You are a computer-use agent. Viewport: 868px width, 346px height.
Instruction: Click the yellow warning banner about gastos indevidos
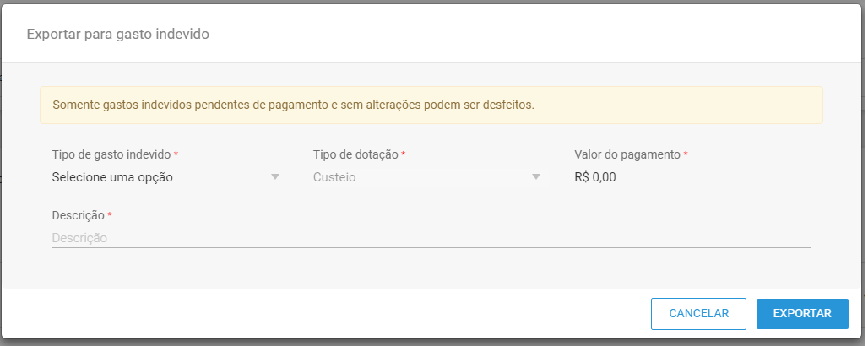click(x=431, y=105)
